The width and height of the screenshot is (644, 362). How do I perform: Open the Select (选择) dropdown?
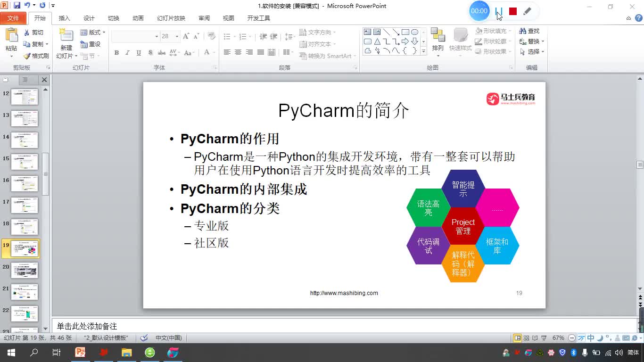[532, 52]
